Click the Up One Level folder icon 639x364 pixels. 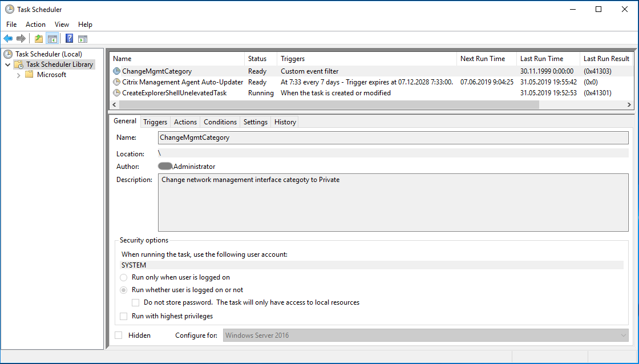39,39
